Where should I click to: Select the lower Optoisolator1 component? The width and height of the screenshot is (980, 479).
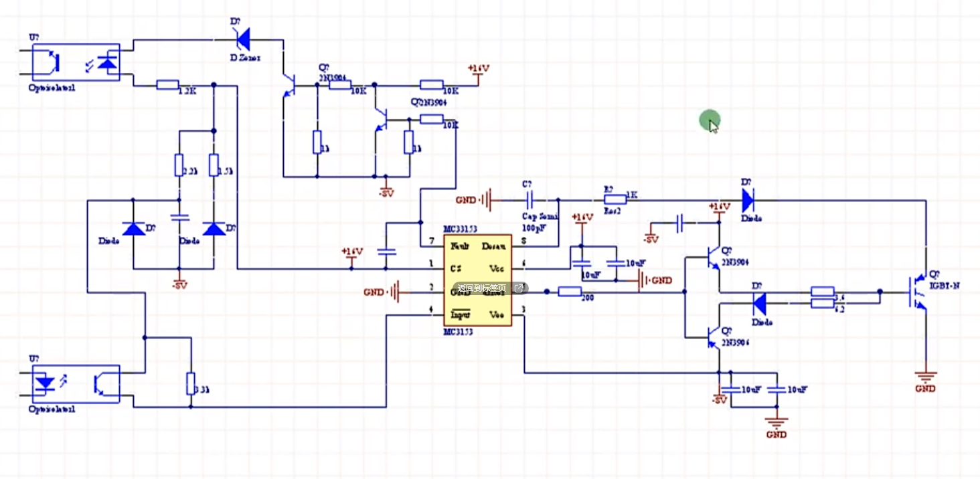[76, 383]
